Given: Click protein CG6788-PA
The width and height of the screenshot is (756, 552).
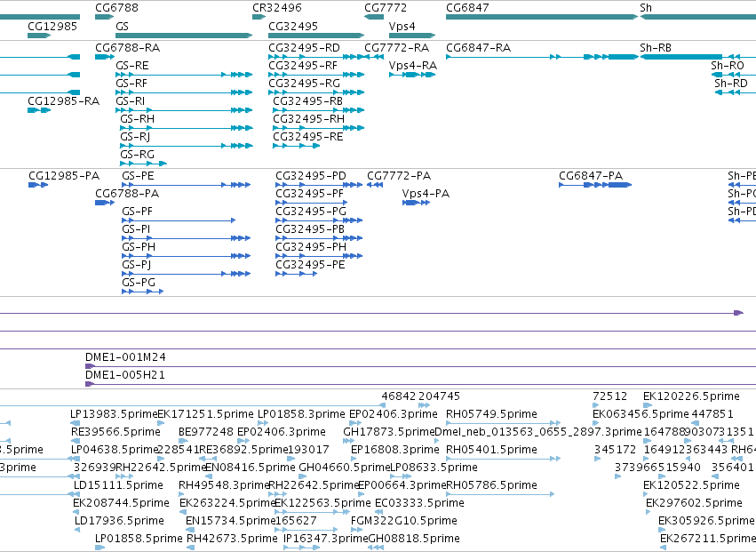Looking at the screenshot, I should [x=105, y=203].
